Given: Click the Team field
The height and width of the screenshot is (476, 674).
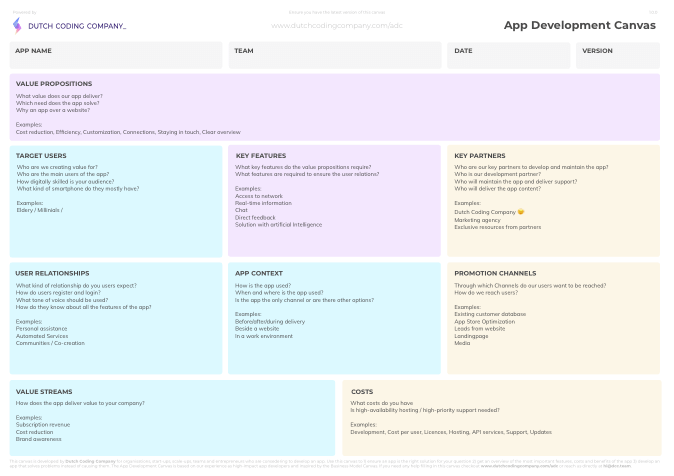Looking at the screenshot, I should (334, 55).
